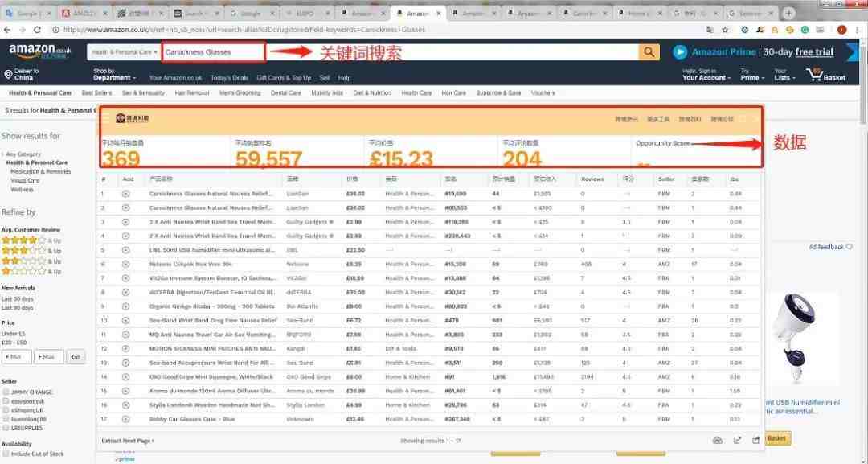
Task: Click the add icon for OXO Good Grips Mini Squeegee row
Action: click(x=125, y=377)
